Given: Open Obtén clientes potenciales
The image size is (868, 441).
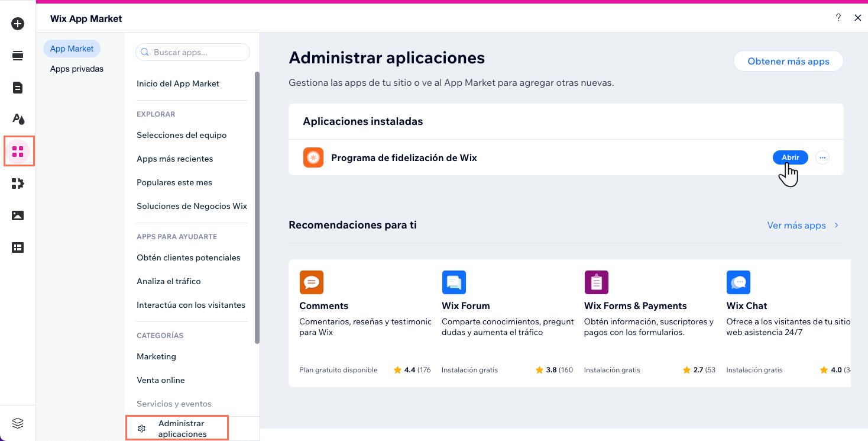Looking at the screenshot, I should point(189,257).
